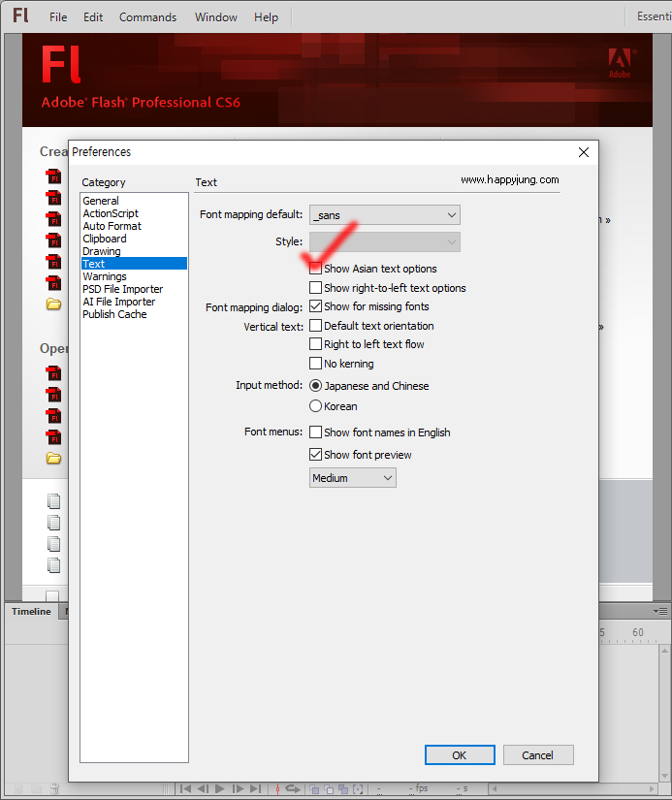This screenshot has width=672, height=800.
Task: Open the Timeline panel options menu icon
Action: pos(660,611)
